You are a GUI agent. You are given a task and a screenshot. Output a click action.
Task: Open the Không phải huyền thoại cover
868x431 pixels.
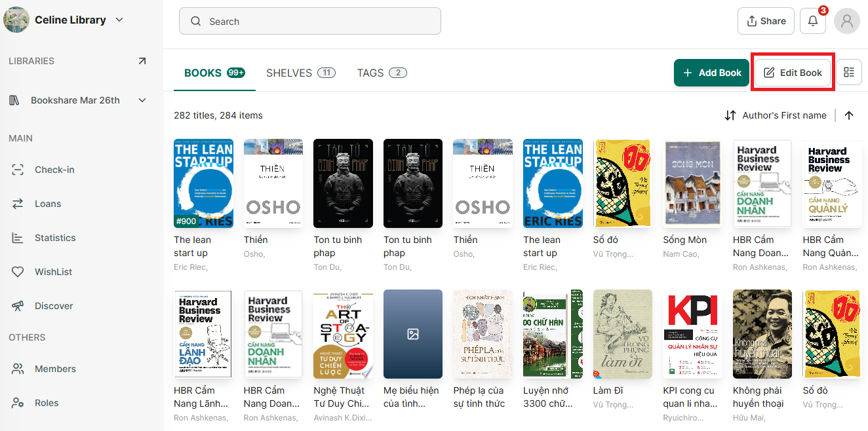(763, 334)
